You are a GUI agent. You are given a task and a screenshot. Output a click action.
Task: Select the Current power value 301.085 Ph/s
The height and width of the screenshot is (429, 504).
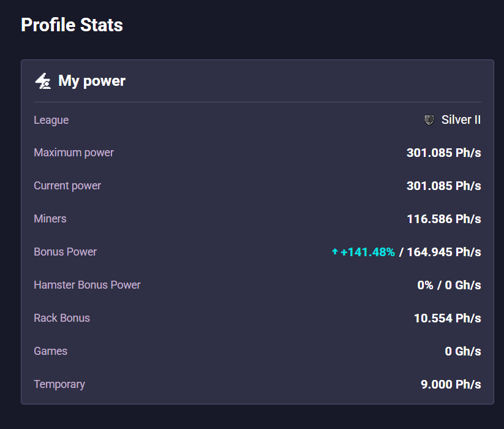coord(443,186)
